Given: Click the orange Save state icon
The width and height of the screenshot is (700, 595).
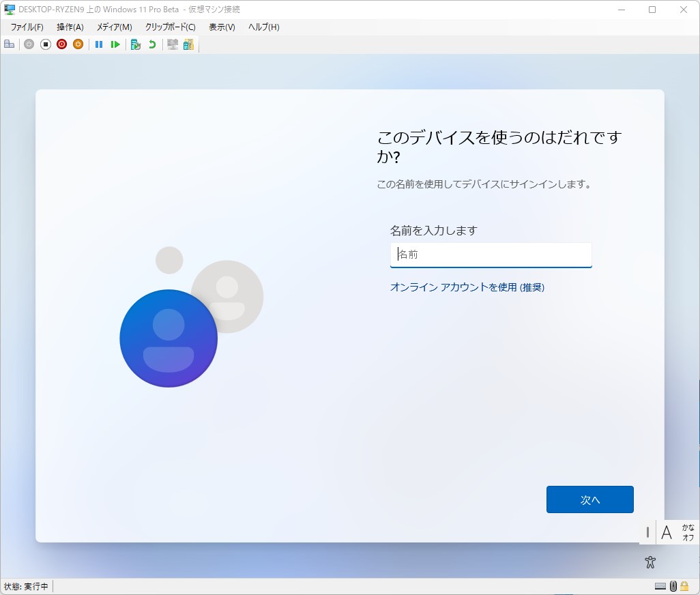Looking at the screenshot, I should [78, 44].
